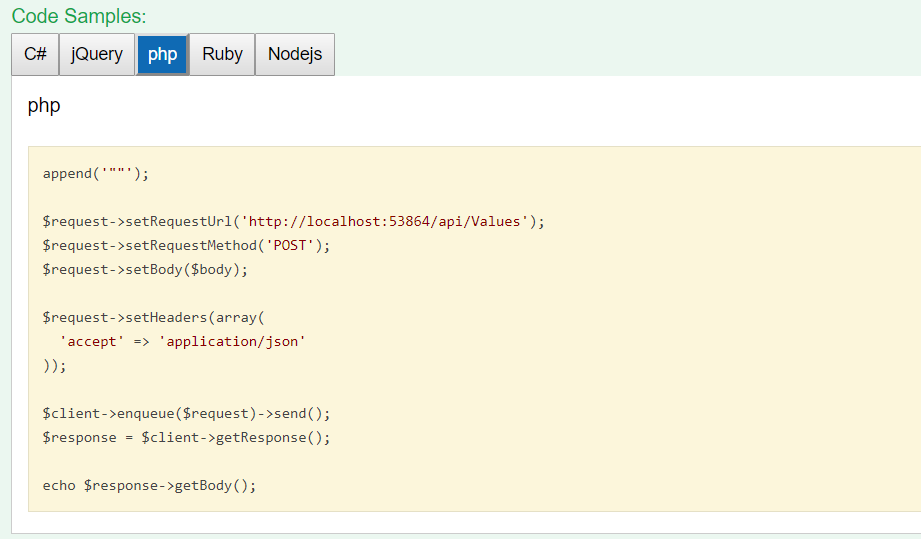Image resolution: width=921 pixels, height=539 pixels.
Task: Click the setBody($body) code line
Action: 145,269
